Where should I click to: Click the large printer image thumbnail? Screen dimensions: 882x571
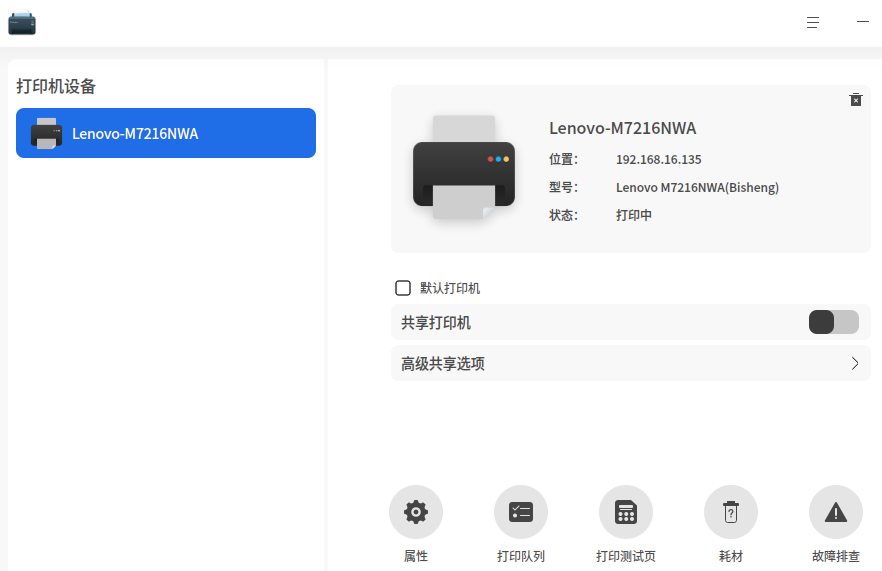click(464, 167)
